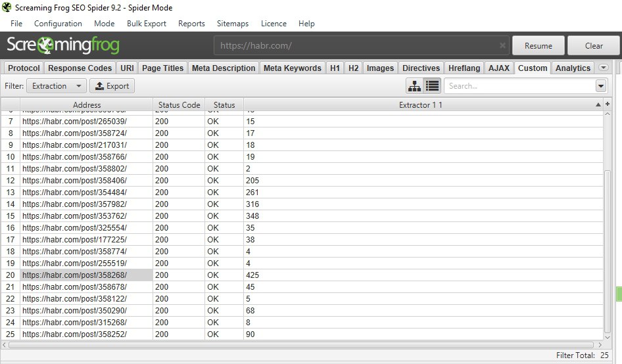Screen dimensions: 622x364
Task: Click extractor value 348
Action: pos(252,216)
